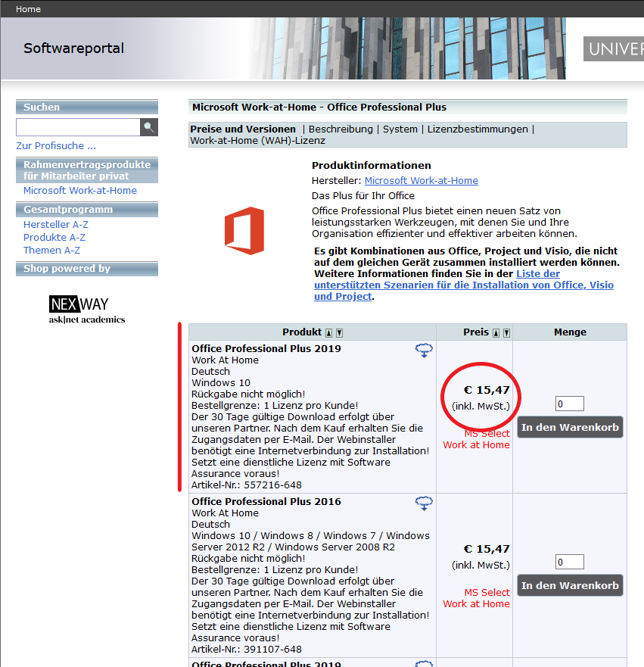Open the Zur Profisuche link
Viewport: 644px width, 667px height.
56,146
